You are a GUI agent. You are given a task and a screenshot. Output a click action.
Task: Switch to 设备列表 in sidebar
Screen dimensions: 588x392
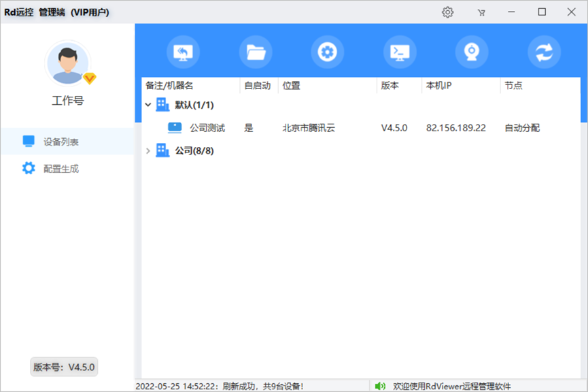click(x=67, y=142)
